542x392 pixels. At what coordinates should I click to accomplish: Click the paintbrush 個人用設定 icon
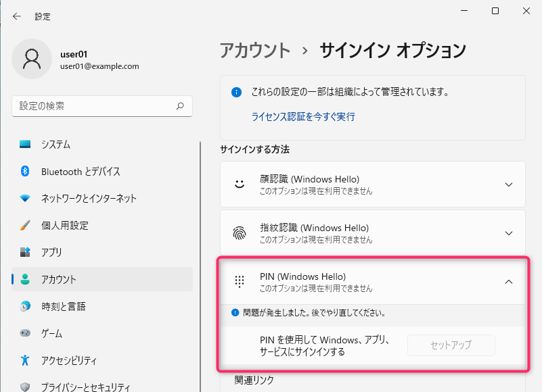pyautogui.click(x=25, y=225)
